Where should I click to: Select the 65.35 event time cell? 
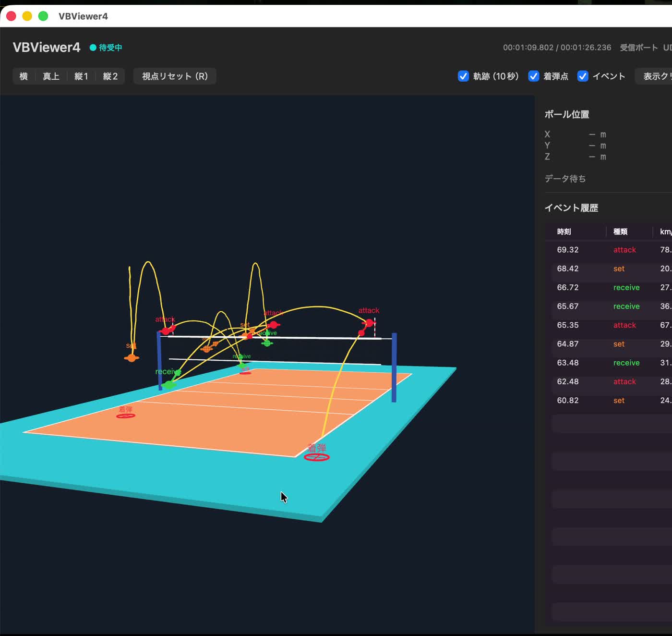[x=568, y=325]
